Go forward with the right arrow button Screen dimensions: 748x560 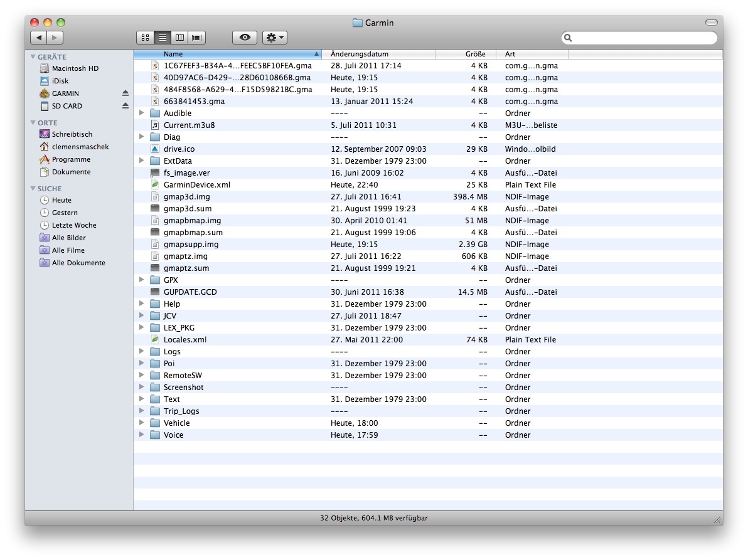pyautogui.click(x=55, y=38)
